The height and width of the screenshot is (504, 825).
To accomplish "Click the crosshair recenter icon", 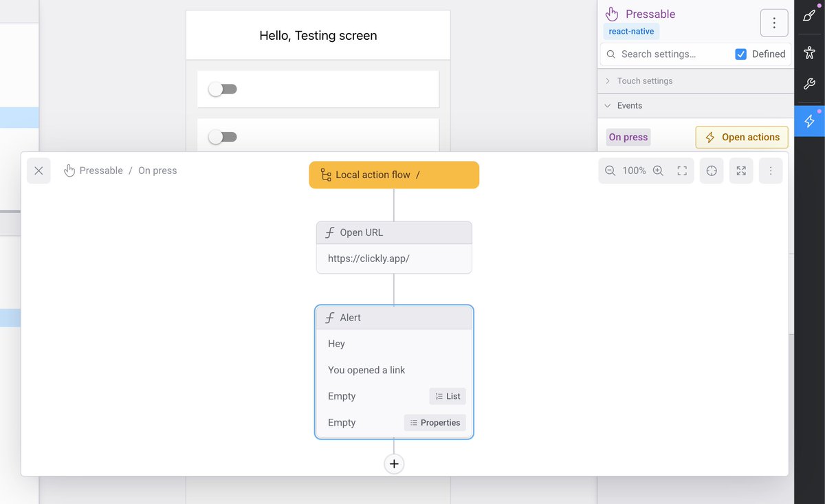I will [712, 171].
